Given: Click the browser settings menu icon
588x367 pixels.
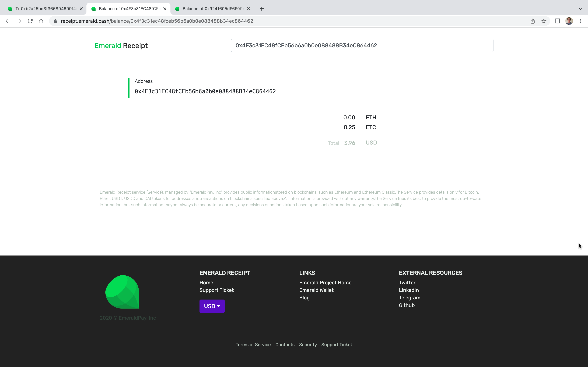Looking at the screenshot, I should pos(580,21).
